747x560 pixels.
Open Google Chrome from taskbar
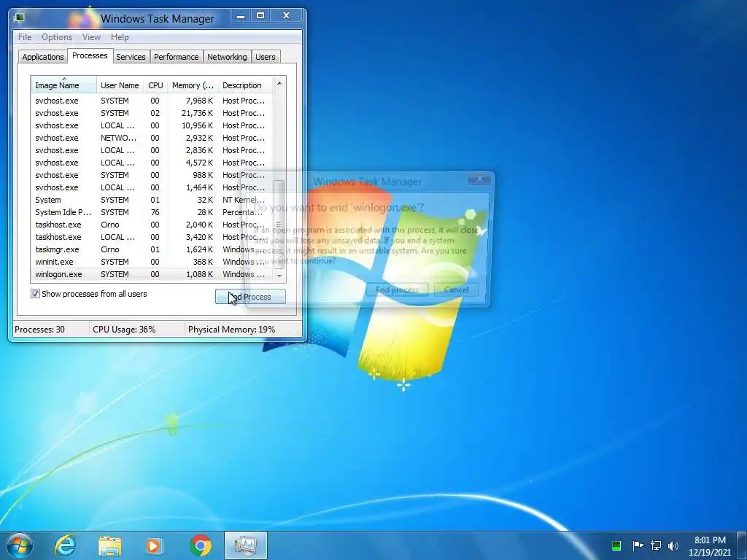pyautogui.click(x=201, y=545)
